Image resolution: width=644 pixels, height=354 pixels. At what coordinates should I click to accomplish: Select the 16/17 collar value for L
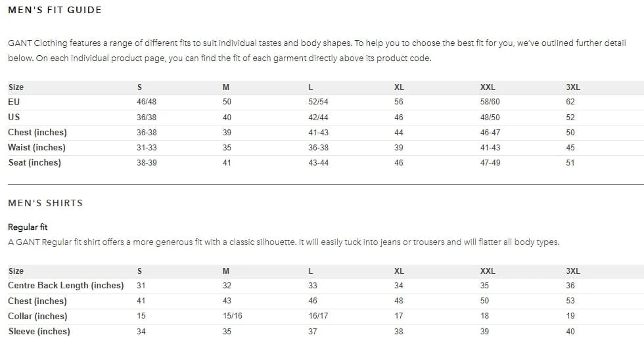(318, 316)
